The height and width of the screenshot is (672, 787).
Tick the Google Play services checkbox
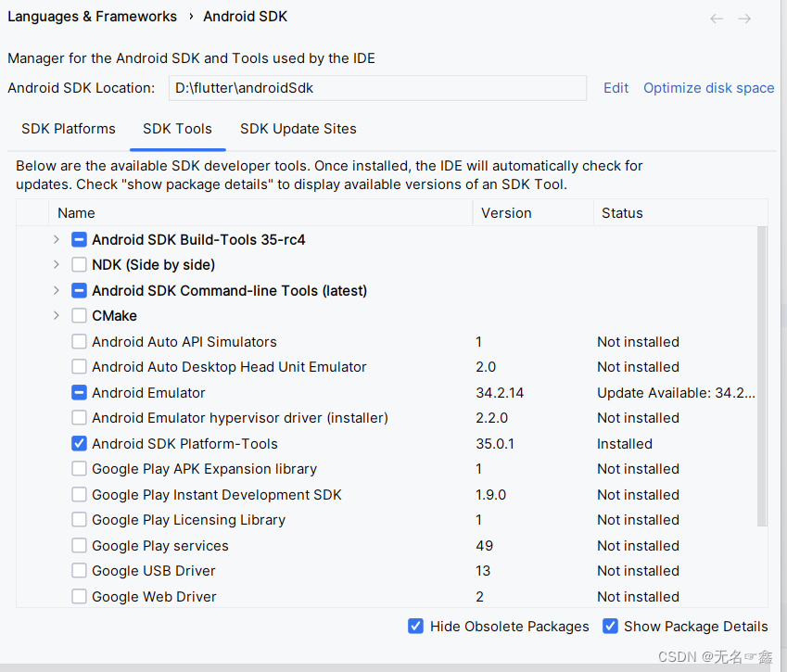(x=79, y=546)
